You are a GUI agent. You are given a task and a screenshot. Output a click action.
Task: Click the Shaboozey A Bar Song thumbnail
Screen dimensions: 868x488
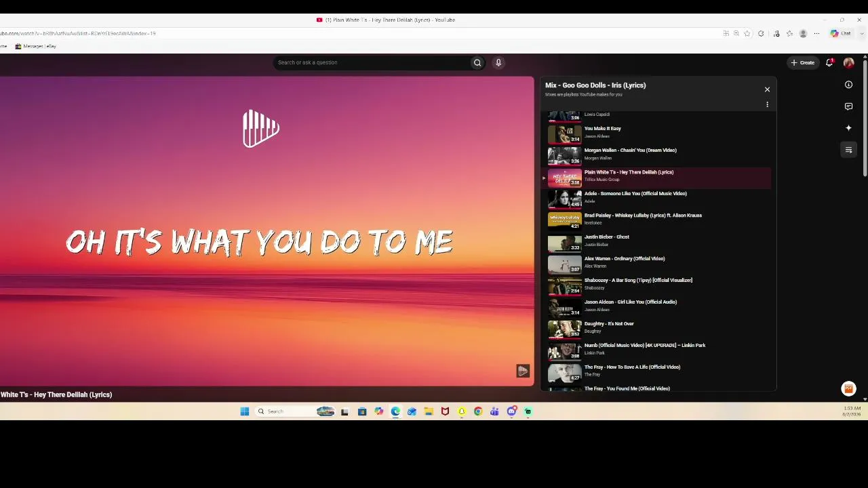coord(564,285)
